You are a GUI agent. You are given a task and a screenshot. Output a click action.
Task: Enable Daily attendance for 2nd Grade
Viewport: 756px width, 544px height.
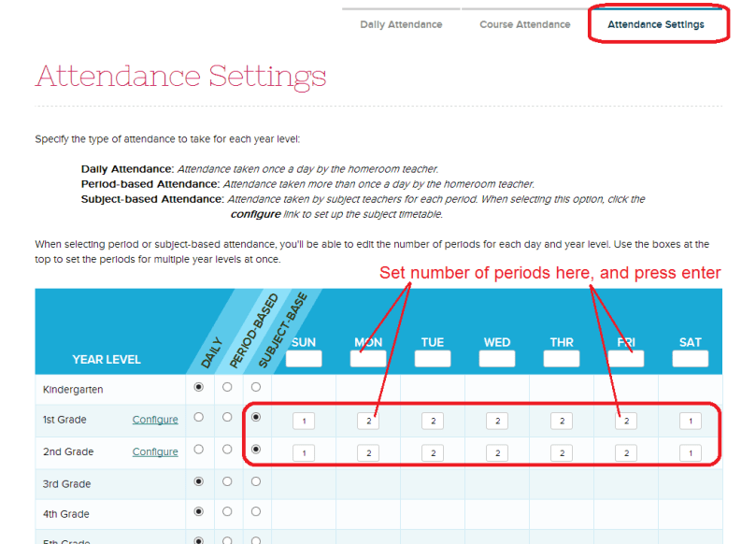click(x=199, y=451)
